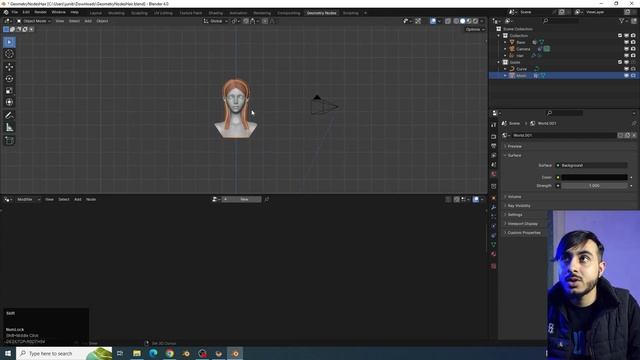Screen dimensions: 640x360
Task: Open the Object Constraints properties tab
Action: point(493,236)
